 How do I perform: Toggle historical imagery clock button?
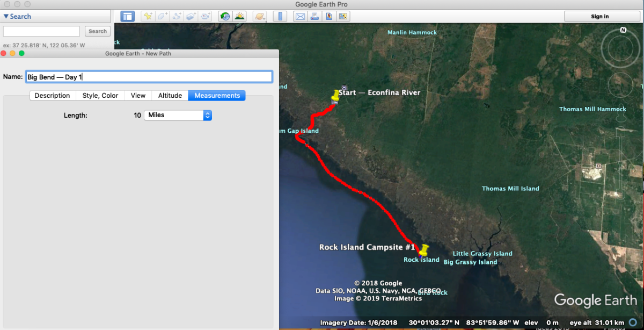pyautogui.click(x=225, y=17)
